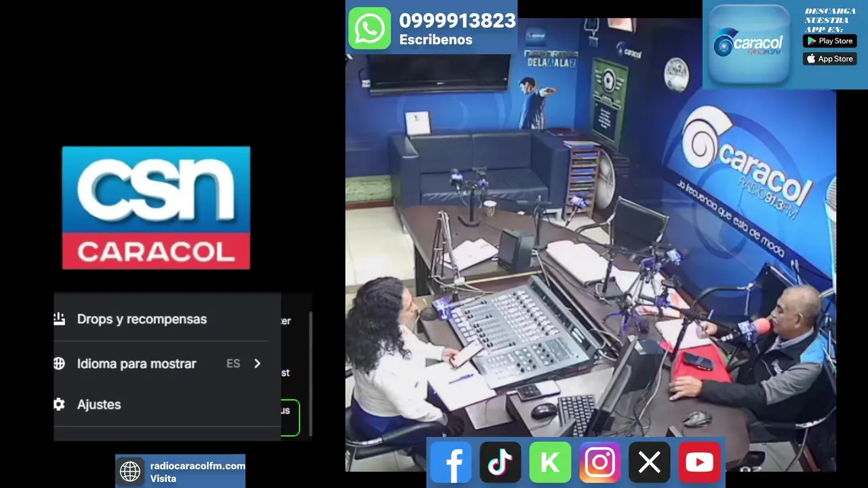Click the Escríbenos text
The width and height of the screenshot is (868, 488).
[x=435, y=40]
